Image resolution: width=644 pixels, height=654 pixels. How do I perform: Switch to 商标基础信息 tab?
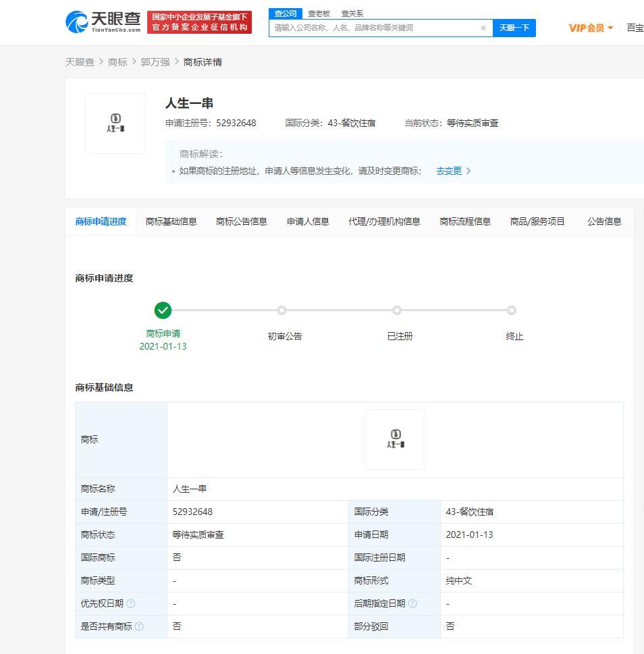[x=171, y=221]
